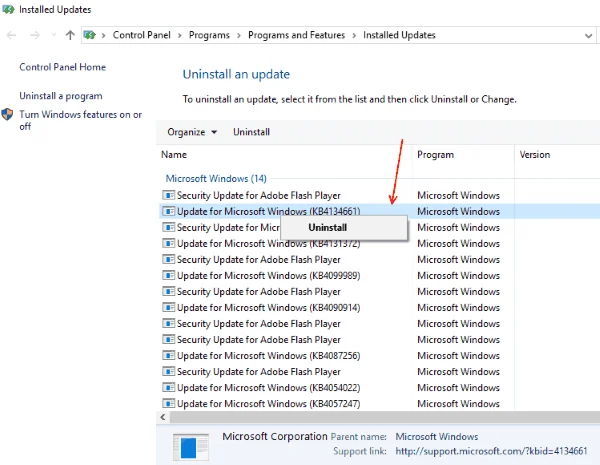The width and height of the screenshot is (600, 465).
Task: Select Update for Microsoft Windows (KB4099989)
Action: [x=268, y=276]
